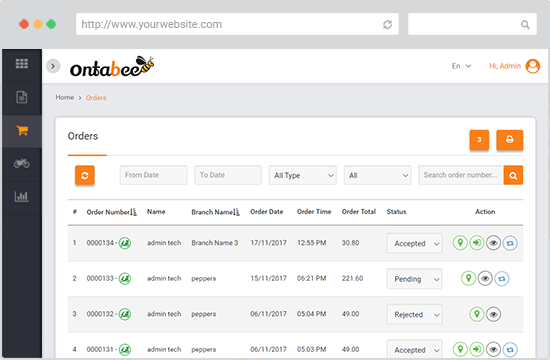550x360 pixels.
Task: Click the orange button showing 3
Action: pos(479,140)
